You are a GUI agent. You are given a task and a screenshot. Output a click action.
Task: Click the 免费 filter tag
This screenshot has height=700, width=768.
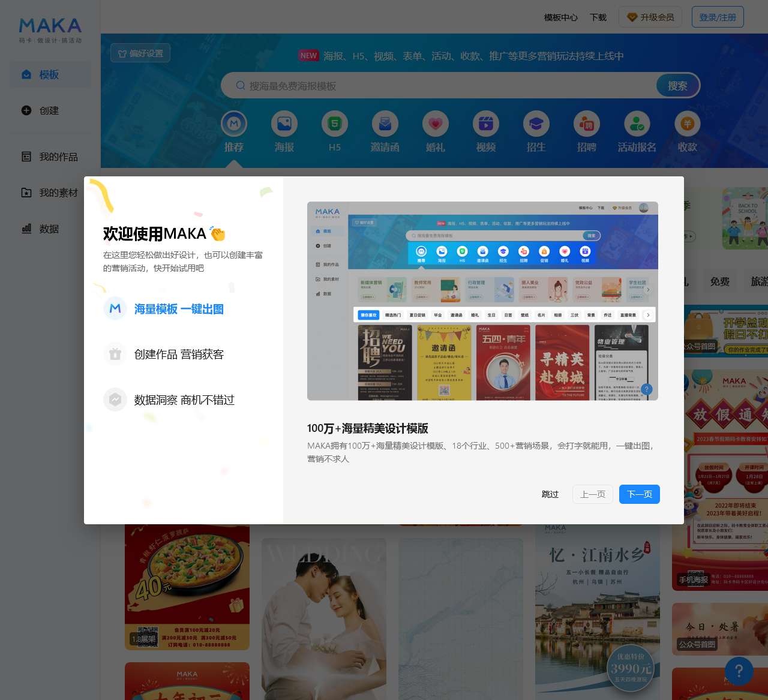pos(720,281)
